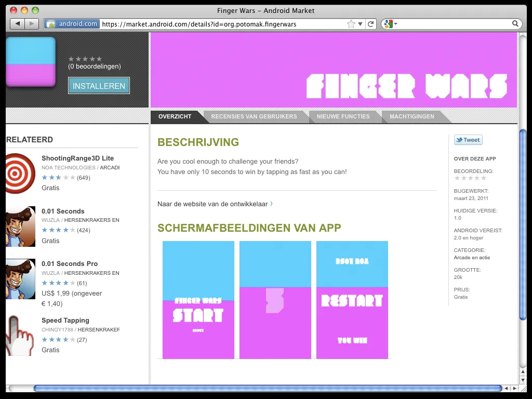
Task: Click the magnifier icon in the search box
Action: point(515,23)
